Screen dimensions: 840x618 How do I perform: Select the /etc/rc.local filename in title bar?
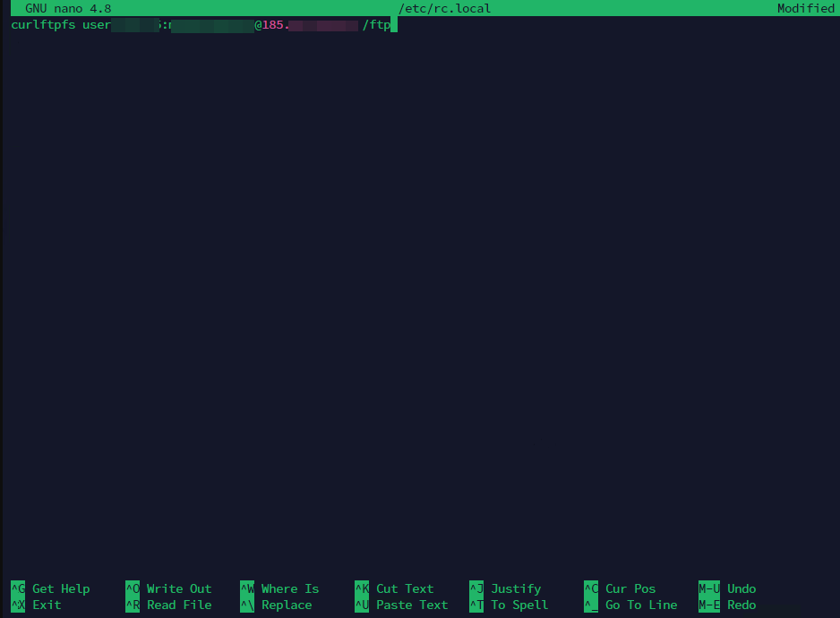click(446, 8)
